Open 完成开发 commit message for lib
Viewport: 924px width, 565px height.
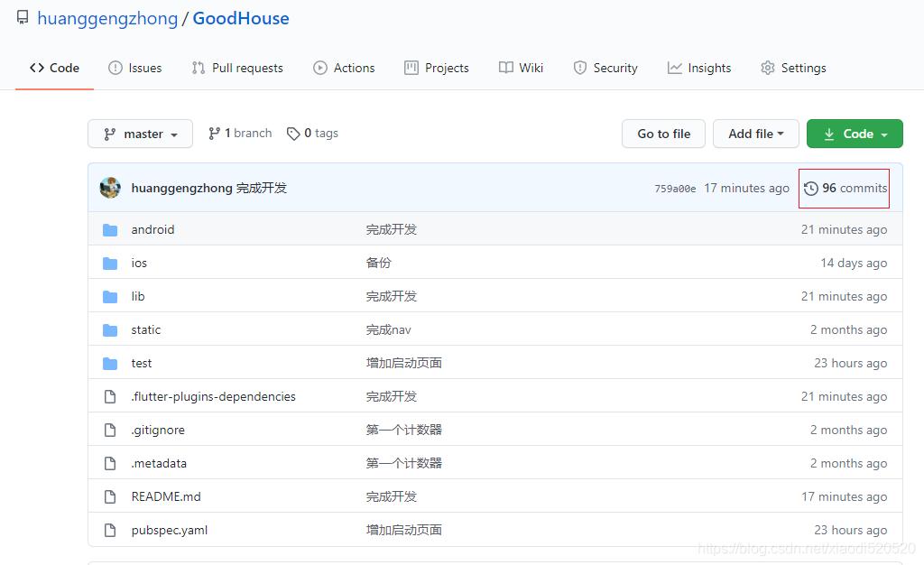point(392,296)
